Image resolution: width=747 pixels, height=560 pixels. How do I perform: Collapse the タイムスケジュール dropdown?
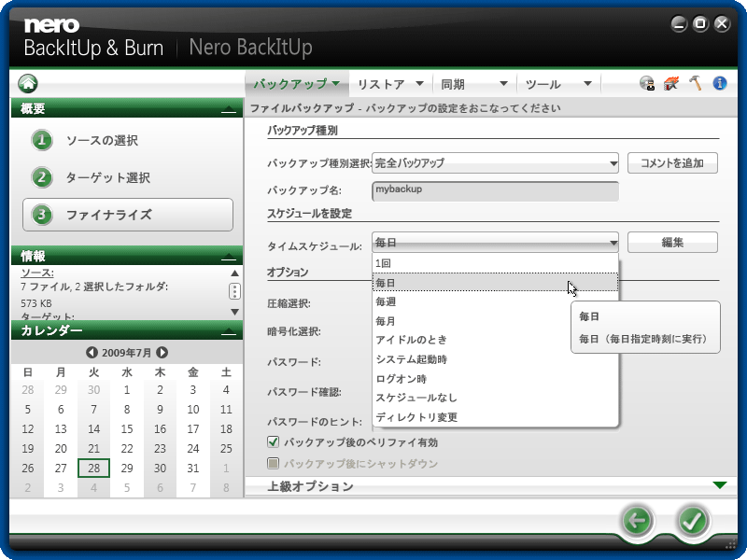point(495,243)
